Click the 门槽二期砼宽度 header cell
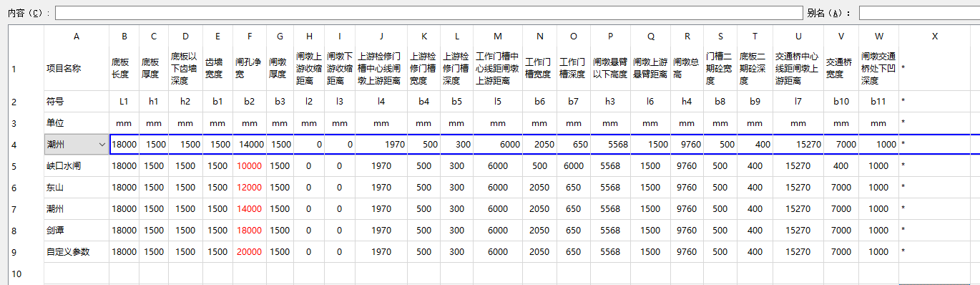980x285 pixels. (720, 69)
